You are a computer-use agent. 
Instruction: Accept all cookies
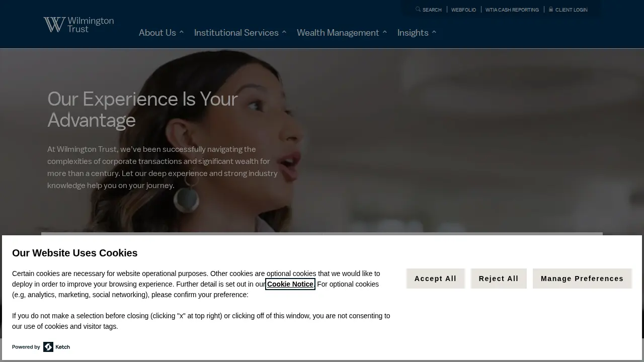click(x=436, y=279)
